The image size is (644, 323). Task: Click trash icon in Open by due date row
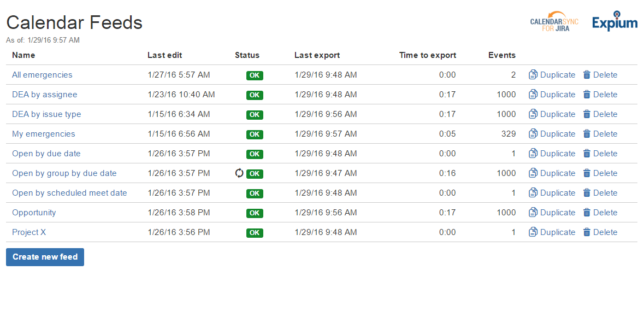(x=587, y=154)
